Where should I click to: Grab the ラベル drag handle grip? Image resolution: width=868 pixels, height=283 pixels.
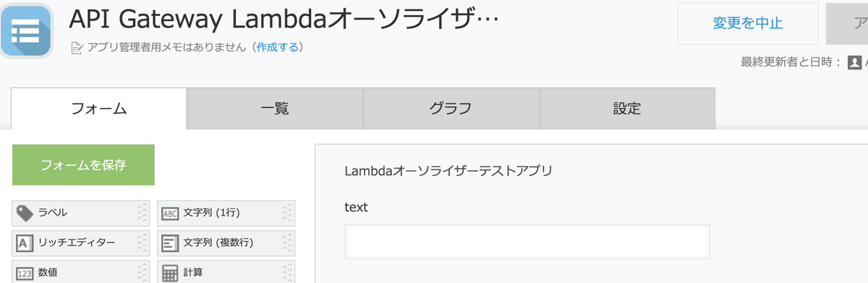tap(141, 213)
